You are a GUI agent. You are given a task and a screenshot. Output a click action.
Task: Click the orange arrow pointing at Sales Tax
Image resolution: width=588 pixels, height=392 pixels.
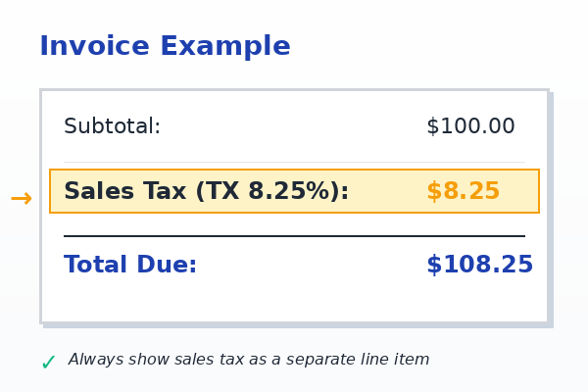click(x=21, y=198)
